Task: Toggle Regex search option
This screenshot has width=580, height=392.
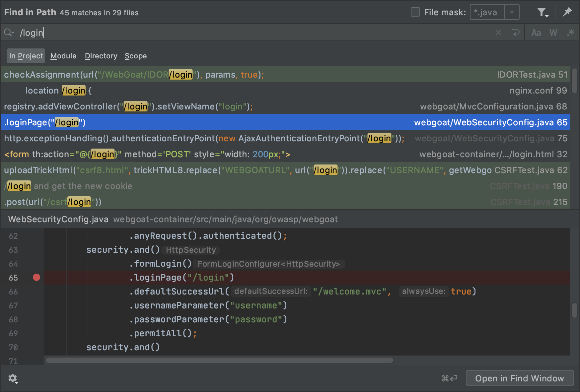Action: coord(571,33)
